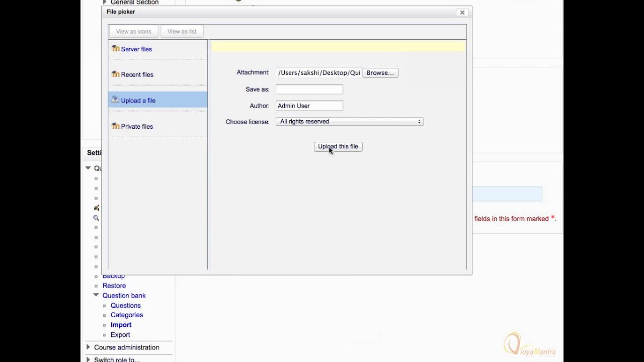The image size is (644, 362).
Task: Click the Browse... button
Action: click(380, 73)
